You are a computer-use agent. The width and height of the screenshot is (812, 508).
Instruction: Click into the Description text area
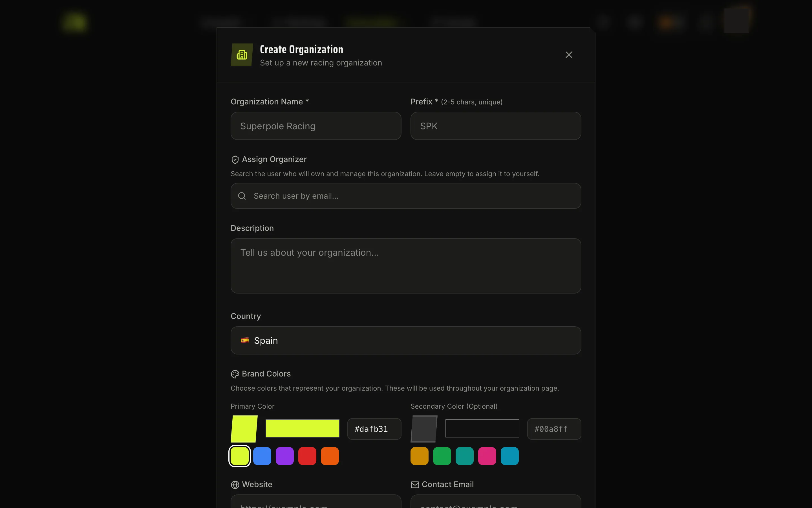(406, 266)
